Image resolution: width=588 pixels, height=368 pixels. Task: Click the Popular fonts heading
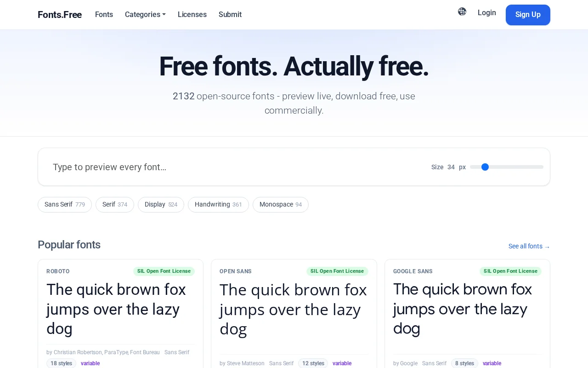coord(69,245)
